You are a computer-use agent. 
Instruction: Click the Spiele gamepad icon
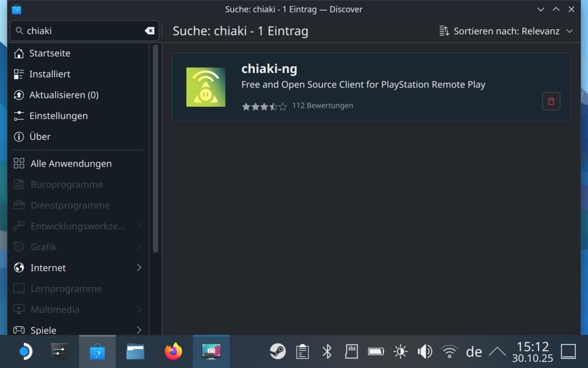18,330
